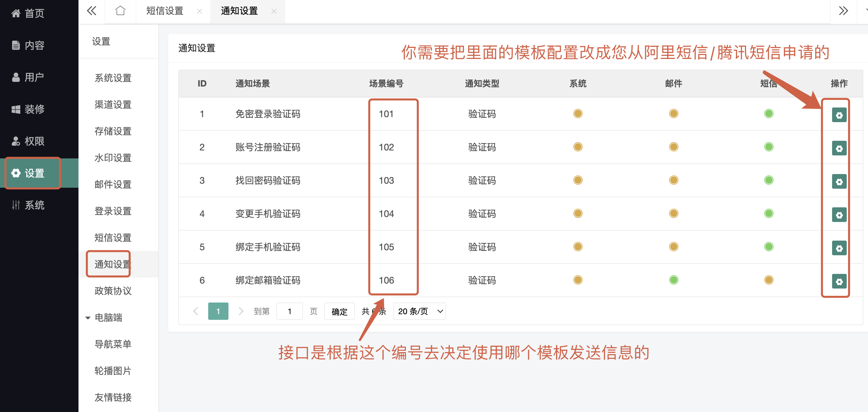Viewport: 868px width, 412px height.
Task: Open 邮件设置 in settings submenu
Action: point(113,184)
